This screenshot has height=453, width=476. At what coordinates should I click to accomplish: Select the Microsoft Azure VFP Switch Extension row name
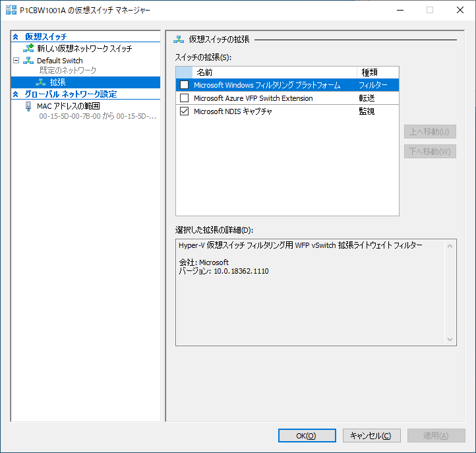[253, 98]
